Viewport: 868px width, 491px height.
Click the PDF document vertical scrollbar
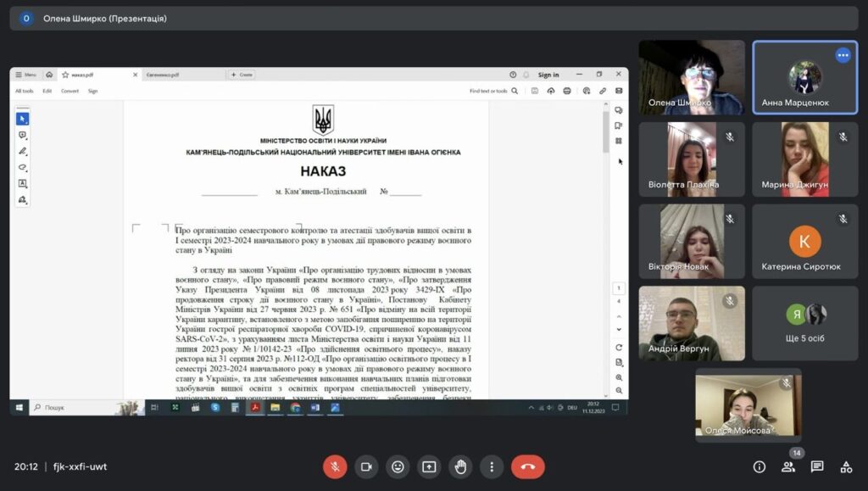click(605, 136)
